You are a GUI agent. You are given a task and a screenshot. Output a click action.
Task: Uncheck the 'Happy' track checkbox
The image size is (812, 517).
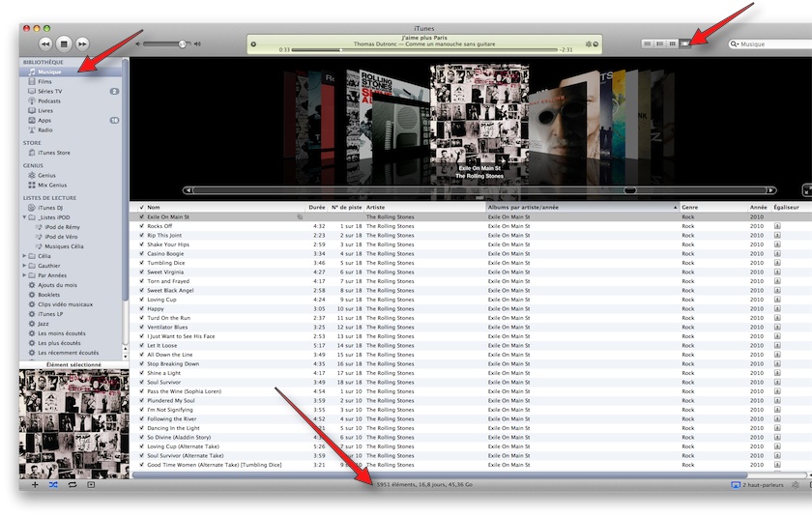coord(141,309)
